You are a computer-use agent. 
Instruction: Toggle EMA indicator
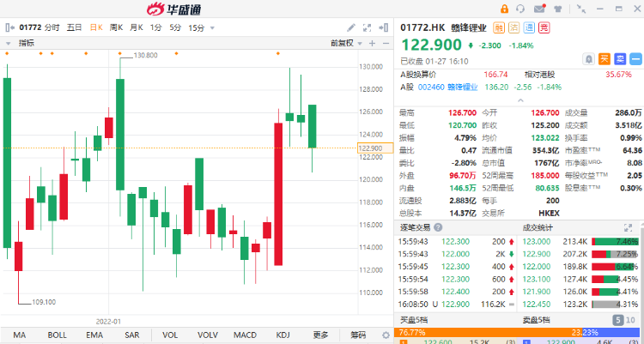[x=94, y=335]
